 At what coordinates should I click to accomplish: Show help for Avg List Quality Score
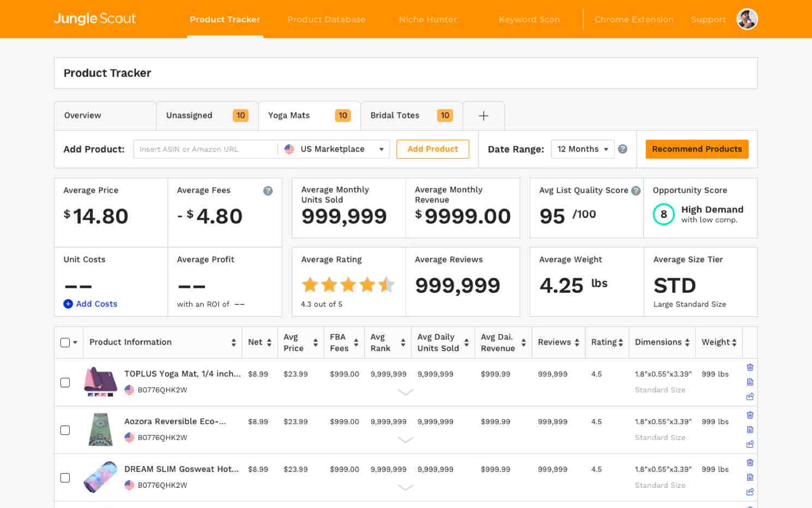[635, 191]
